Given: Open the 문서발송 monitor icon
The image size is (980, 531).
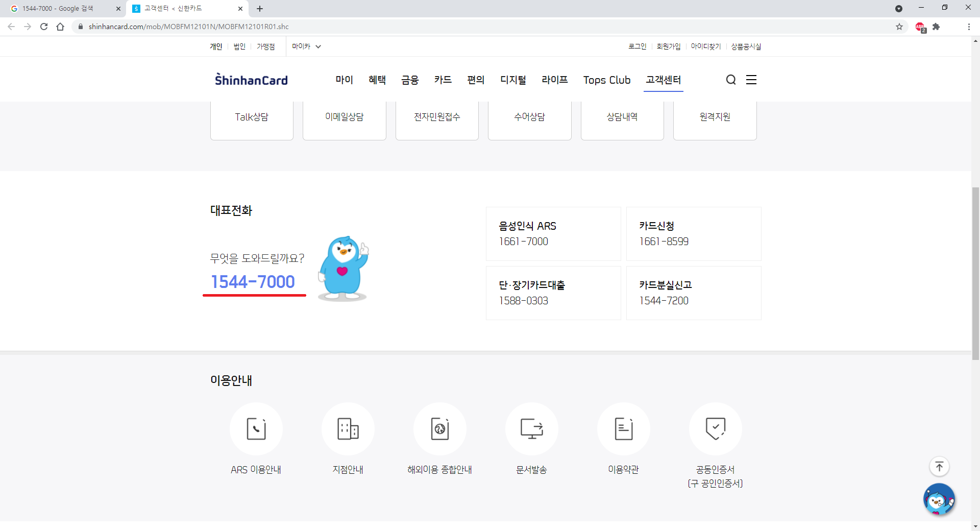Looking at the screenshot, I should click(x=532, y=429).
